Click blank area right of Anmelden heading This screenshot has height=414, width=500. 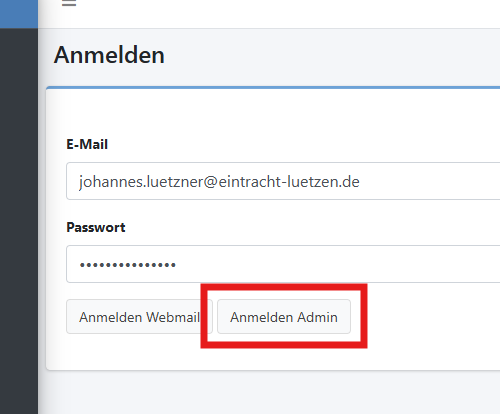click(x=333, y=55)
